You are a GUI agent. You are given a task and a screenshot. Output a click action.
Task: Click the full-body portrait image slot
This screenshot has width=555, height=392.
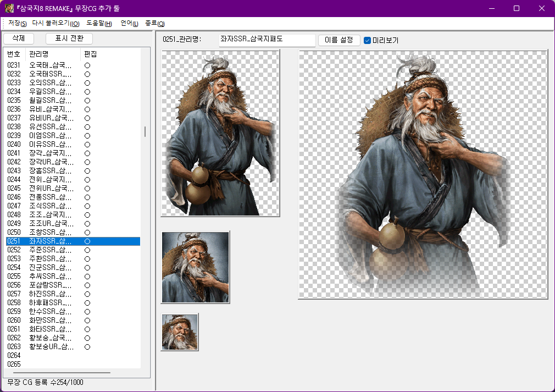coord(220,133)
